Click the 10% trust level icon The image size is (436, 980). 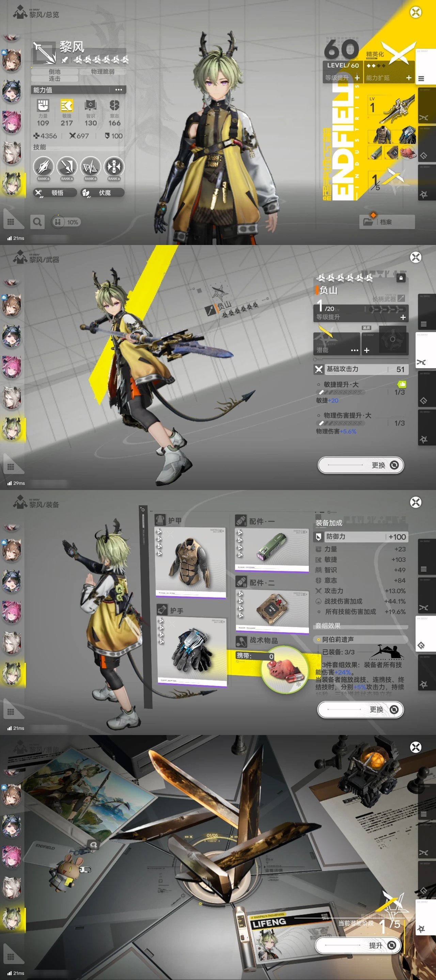pos(58,222)
